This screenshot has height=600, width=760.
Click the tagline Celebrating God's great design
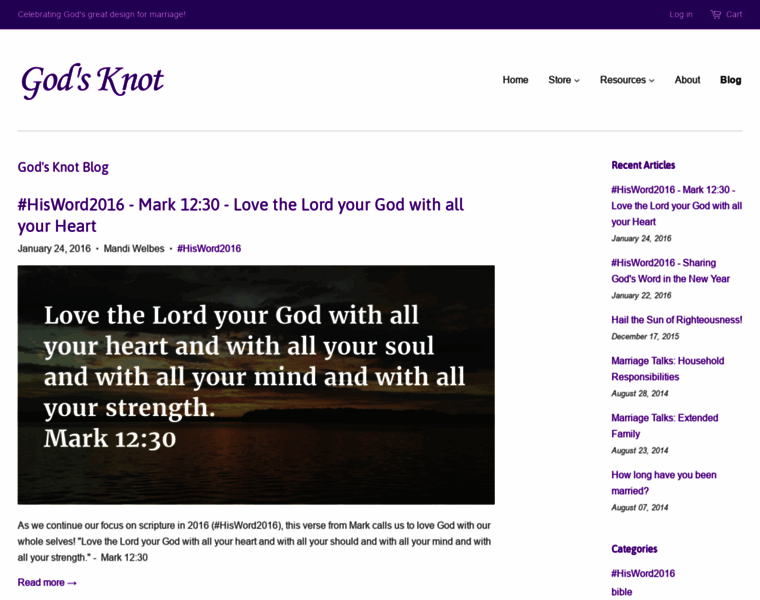point(101,15)
